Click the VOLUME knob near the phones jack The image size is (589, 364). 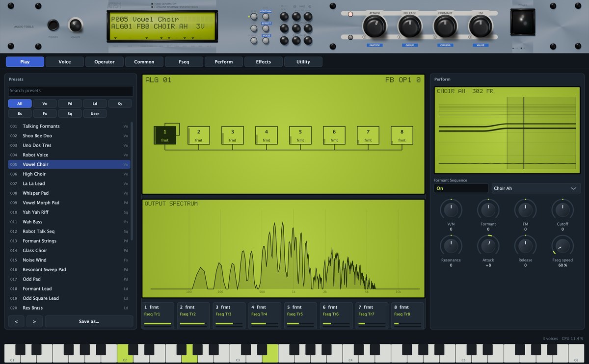[76, 25]
